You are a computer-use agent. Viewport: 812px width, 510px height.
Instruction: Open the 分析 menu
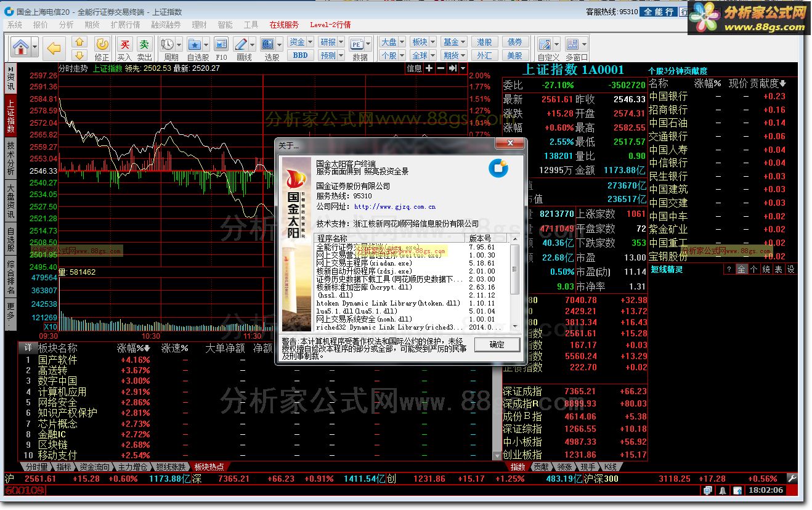coord(66,25)
